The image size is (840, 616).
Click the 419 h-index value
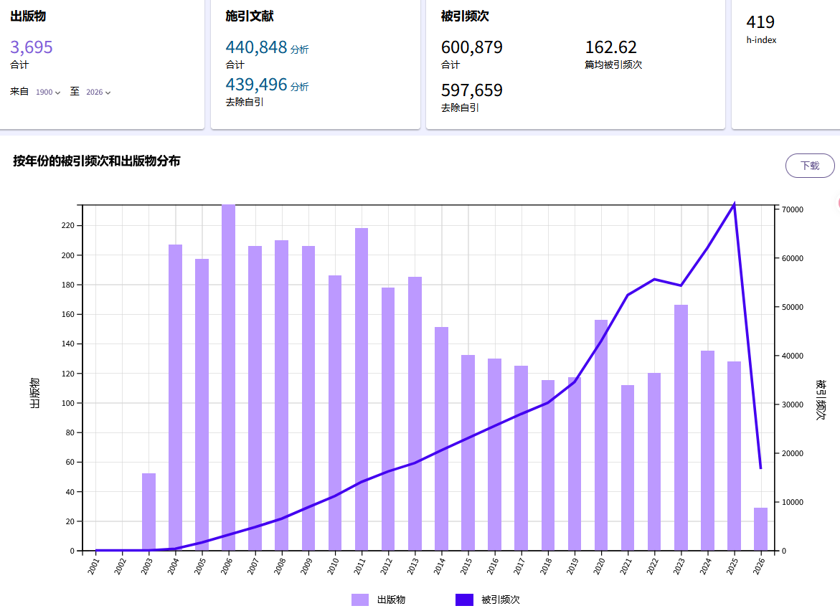760,23
